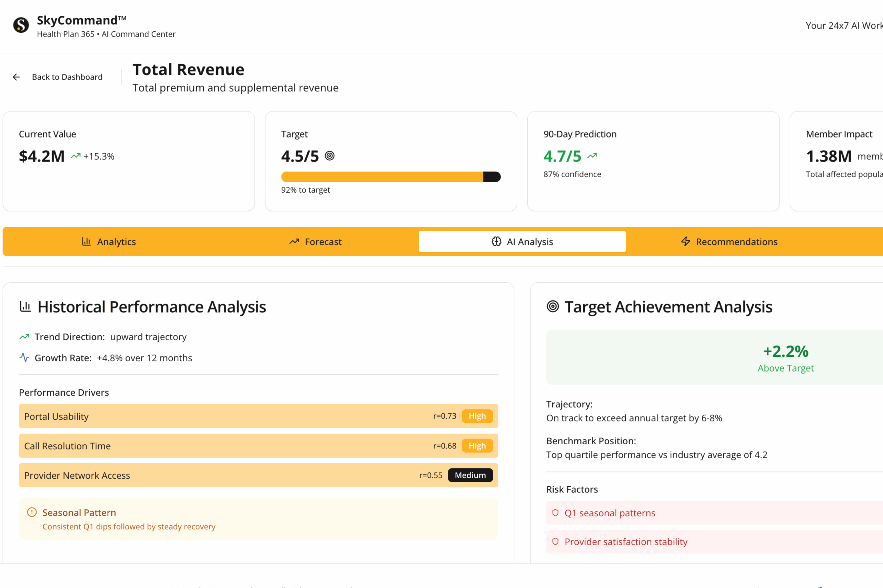Click the target bullseye icon beside 4.5/5

pyautogui.click(x=329, y=156)
